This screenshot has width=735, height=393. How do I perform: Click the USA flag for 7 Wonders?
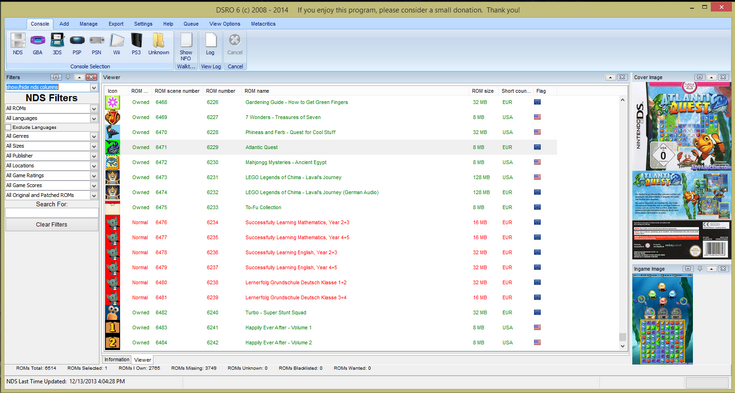click(537, 117)
